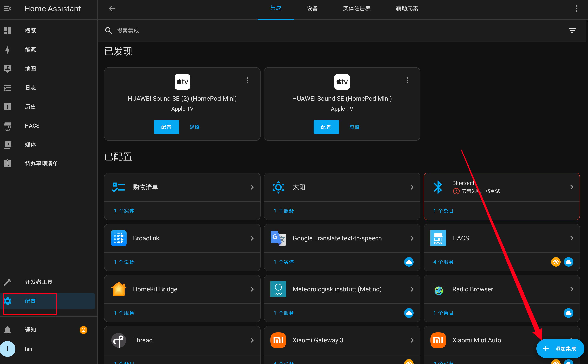
Task: Click the notification count badge 2
Action: [x=83, y=330]
